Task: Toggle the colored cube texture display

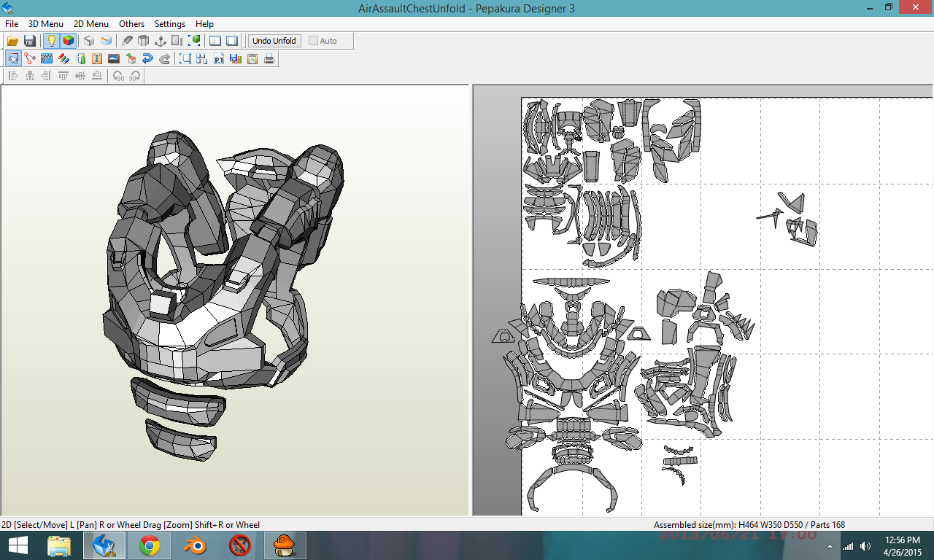Action: (x=68, y=41)
